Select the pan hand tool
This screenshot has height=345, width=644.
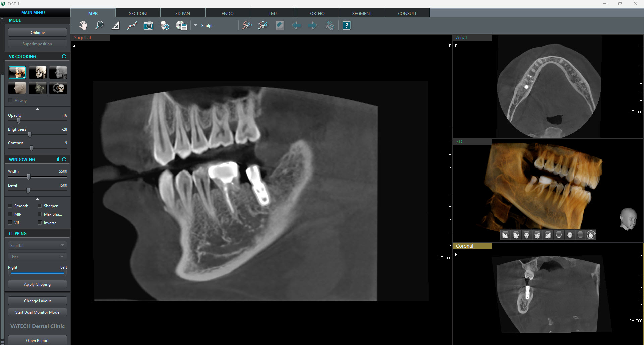[83, 26]
